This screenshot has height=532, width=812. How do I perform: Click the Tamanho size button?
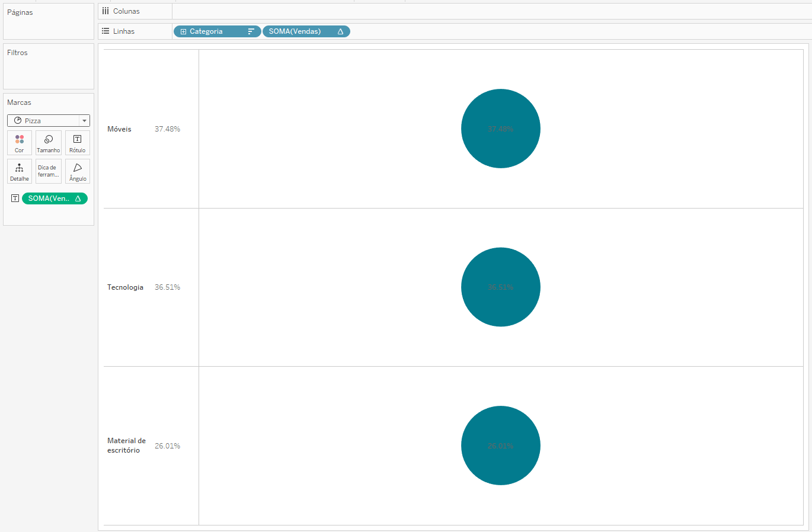(x=49, y=143)
